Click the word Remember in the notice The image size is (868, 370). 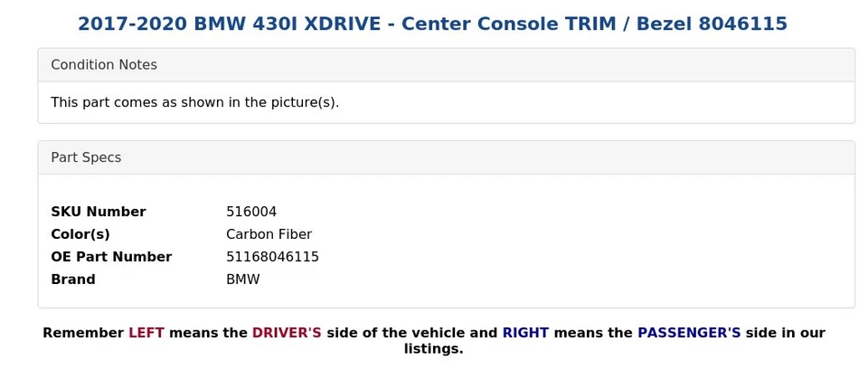tap(83, 333)
